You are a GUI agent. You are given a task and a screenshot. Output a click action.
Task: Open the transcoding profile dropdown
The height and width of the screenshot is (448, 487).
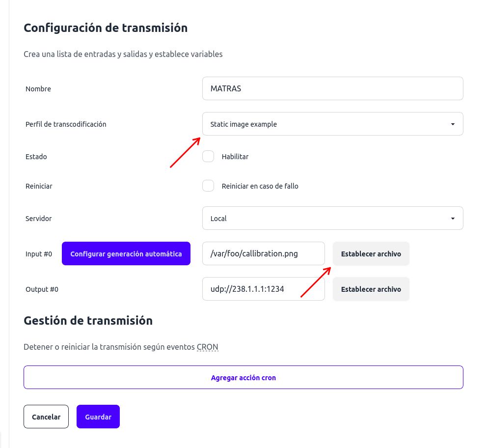point(333,124)
